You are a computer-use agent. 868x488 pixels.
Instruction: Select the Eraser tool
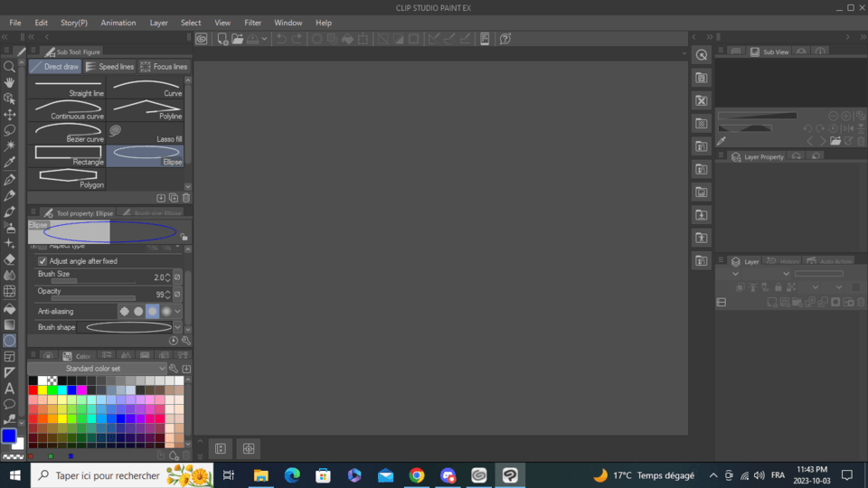(x=9, y=259)
